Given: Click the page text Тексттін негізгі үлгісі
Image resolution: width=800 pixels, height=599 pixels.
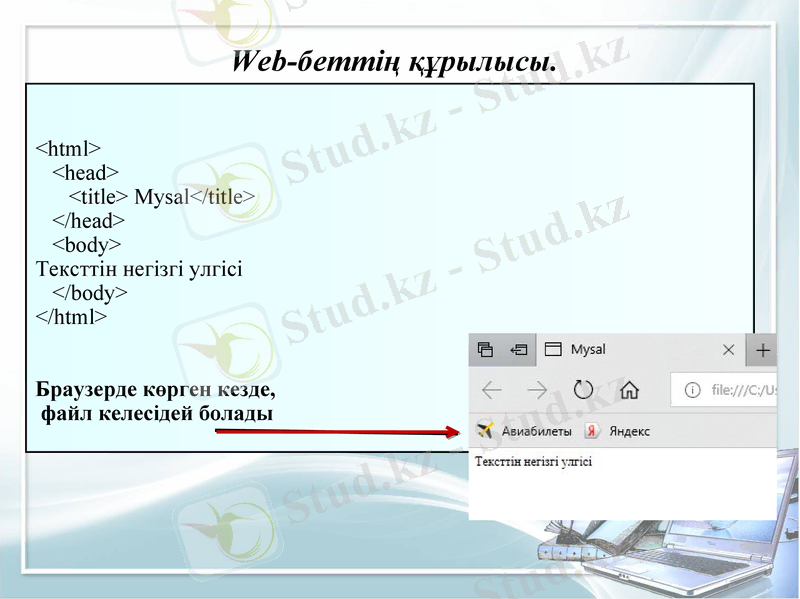Looking at the screenshot, I should pyautogui.click(x=533, y=460).
